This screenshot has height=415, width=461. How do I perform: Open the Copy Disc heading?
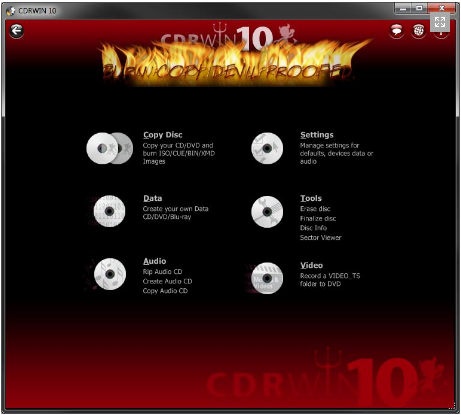[163, 135]
